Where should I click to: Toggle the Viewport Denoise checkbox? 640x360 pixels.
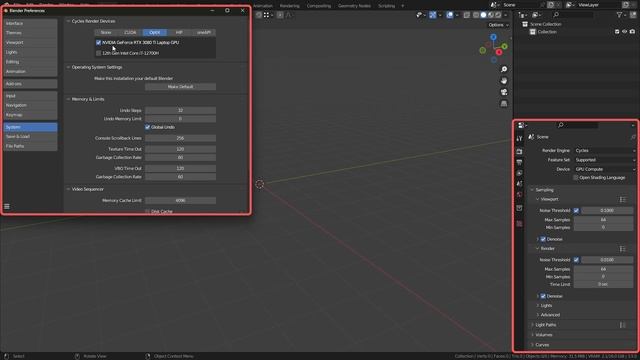(543, 239)
